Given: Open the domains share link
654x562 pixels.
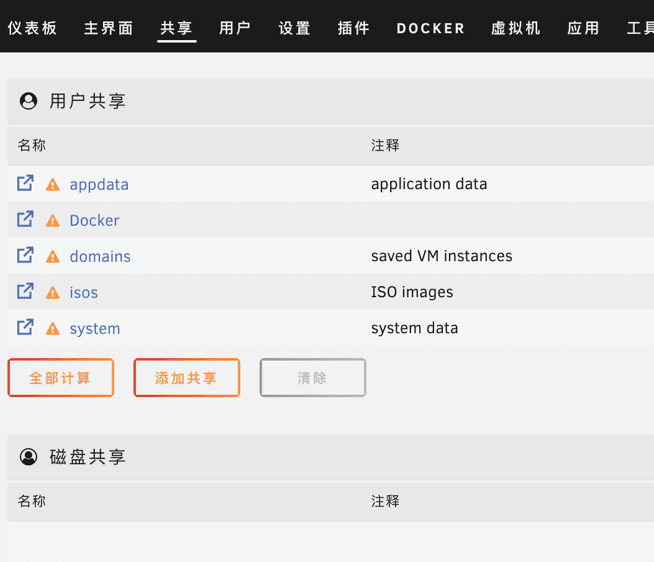Looking at the screenshot, I should [100, 256].
